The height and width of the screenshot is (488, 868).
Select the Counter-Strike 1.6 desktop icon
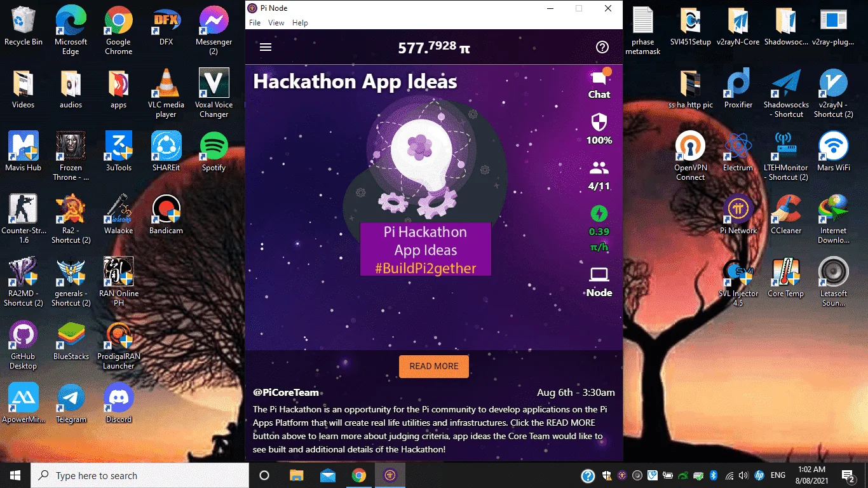(x=24, y=219)
